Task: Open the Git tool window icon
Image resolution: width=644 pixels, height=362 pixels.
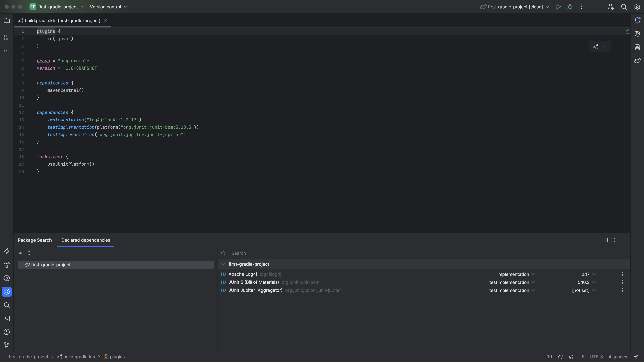Action: pyautogui.click(x=7, y=345)
